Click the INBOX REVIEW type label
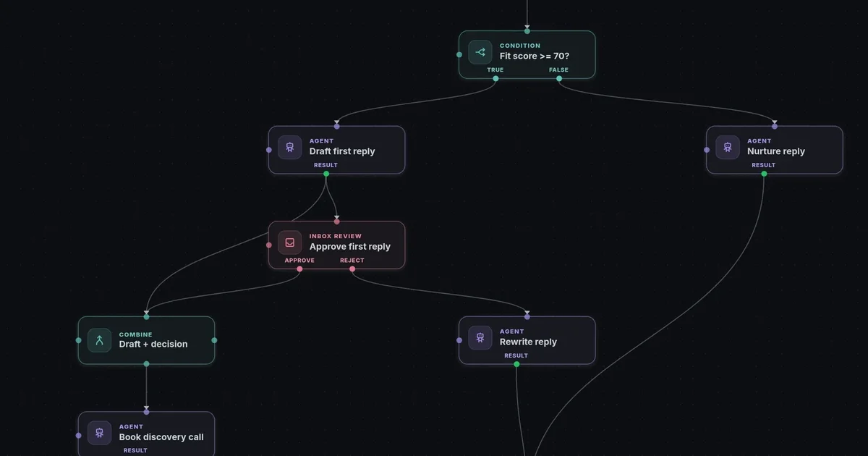 coord(336,236)
